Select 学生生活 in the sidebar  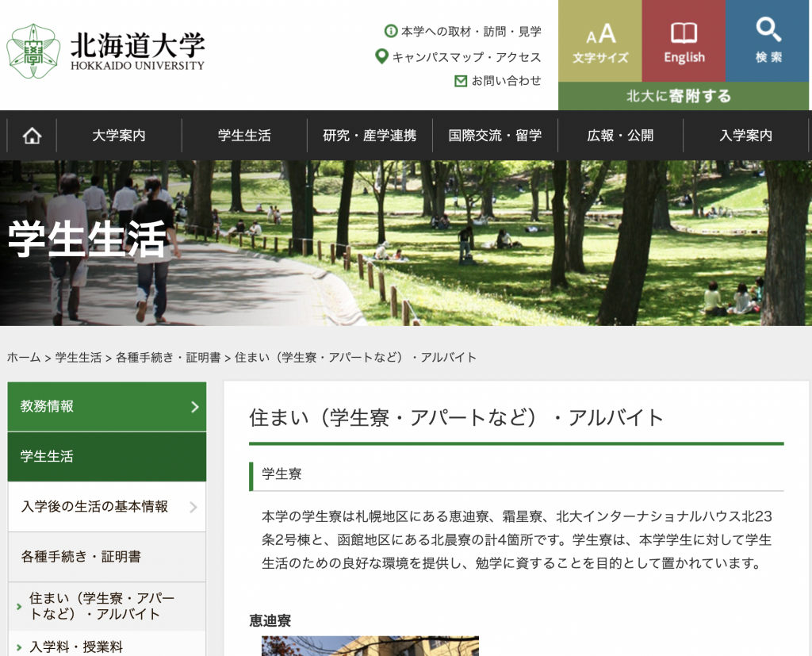pos(107,457)
